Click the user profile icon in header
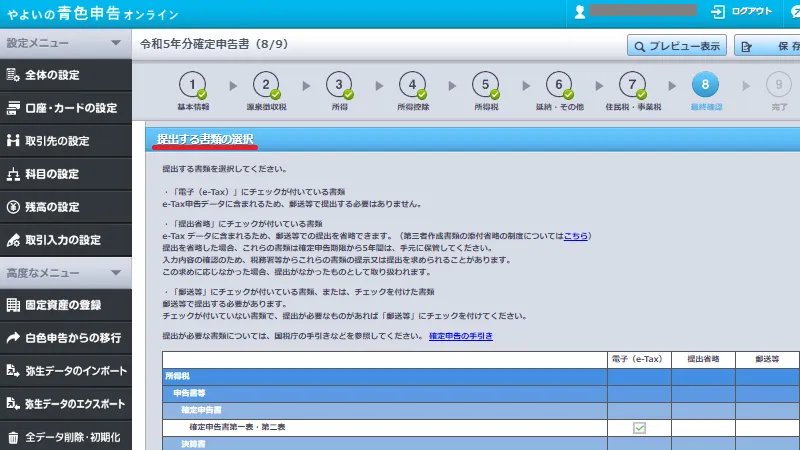The width and height of the screenshot is (800, 450). [580, 12]
